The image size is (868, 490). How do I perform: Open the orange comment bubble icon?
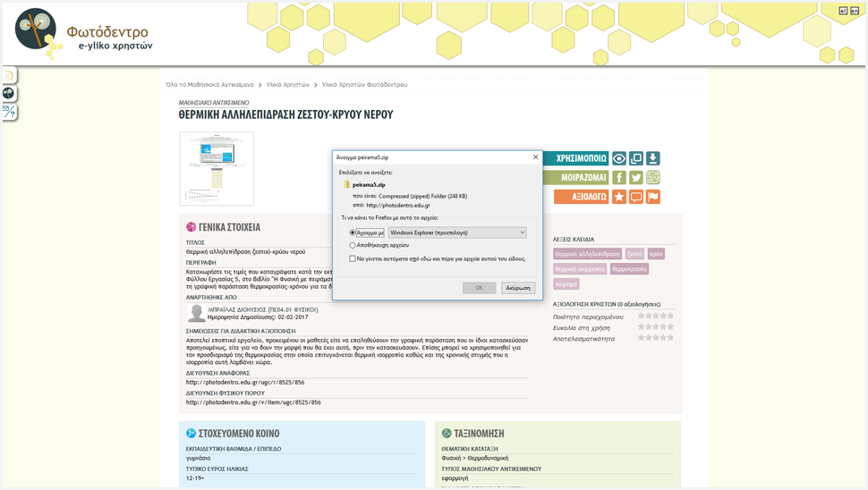coord(636,197)
